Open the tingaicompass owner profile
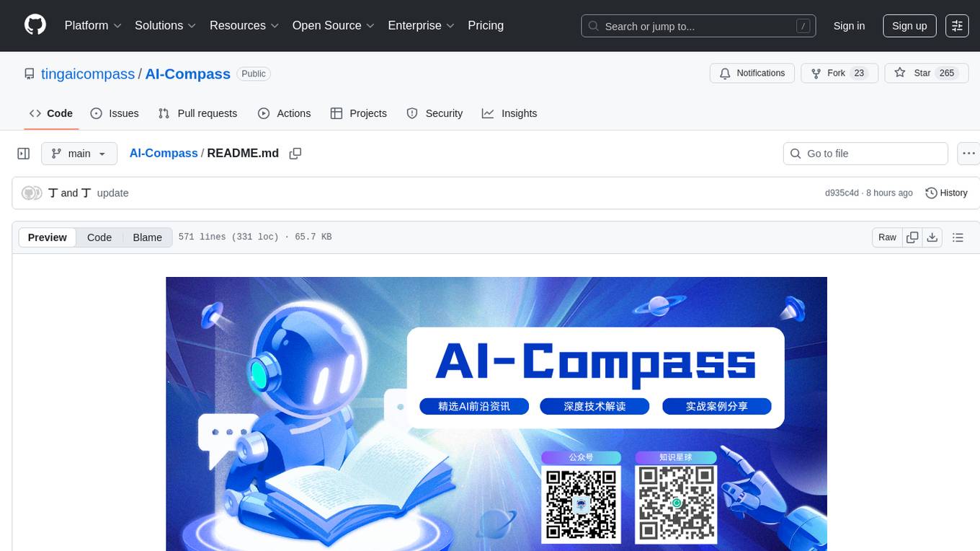This screenshot has height=551, width=980. pos(88,74)
